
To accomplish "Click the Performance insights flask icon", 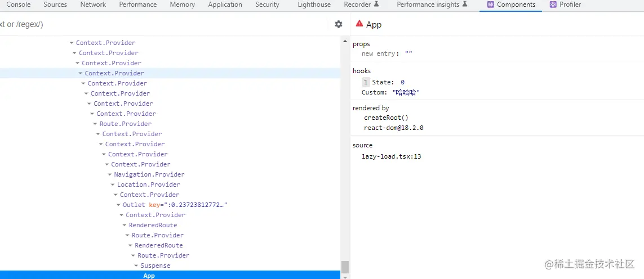I will 465,4.
